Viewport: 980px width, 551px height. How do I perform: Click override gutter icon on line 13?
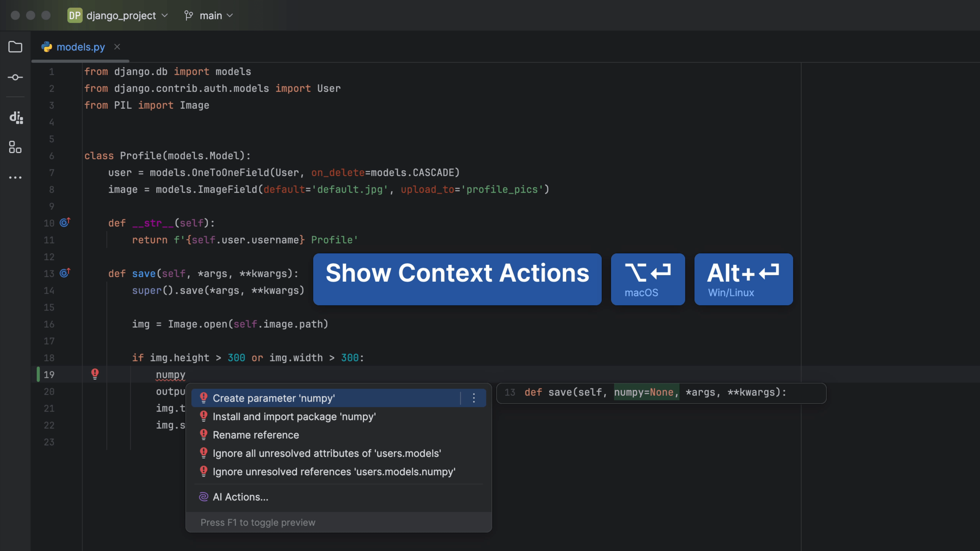point(65,273)
